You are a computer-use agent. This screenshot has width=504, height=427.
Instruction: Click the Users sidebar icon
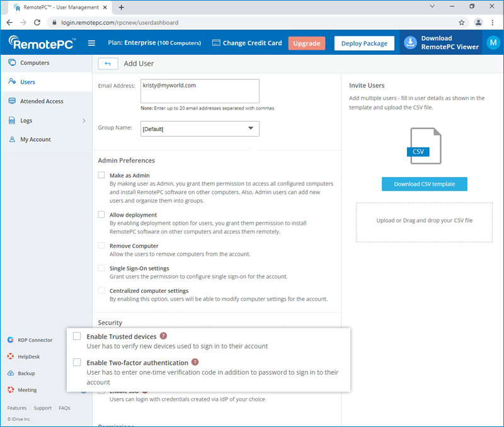(x=12, y=81)
